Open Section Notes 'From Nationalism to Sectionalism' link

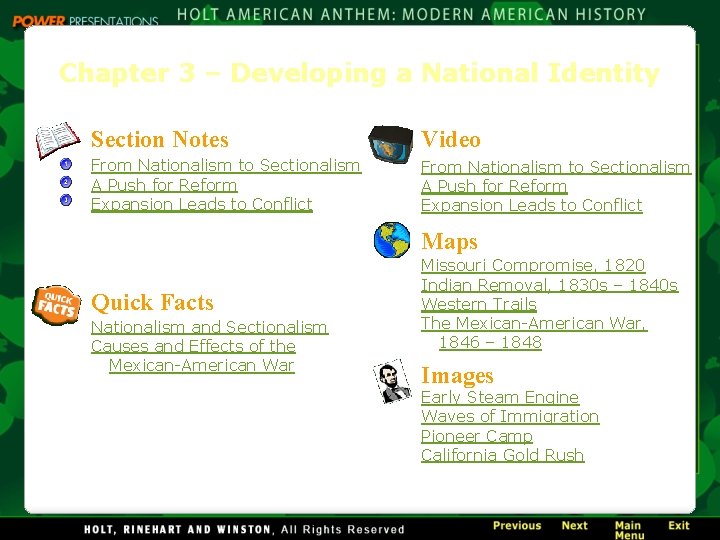(x=226, y=165)
